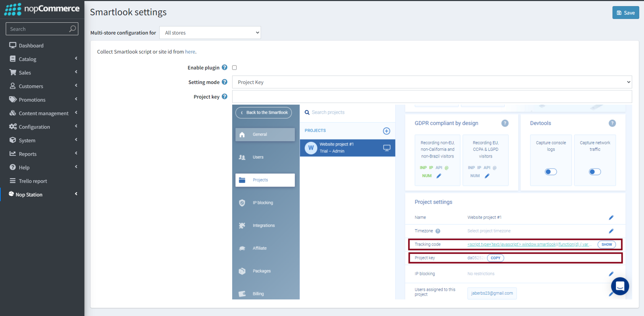This screenshot has height=316, width=644.
Task: Click help icon next to Project key label
Action: (225, 96)
